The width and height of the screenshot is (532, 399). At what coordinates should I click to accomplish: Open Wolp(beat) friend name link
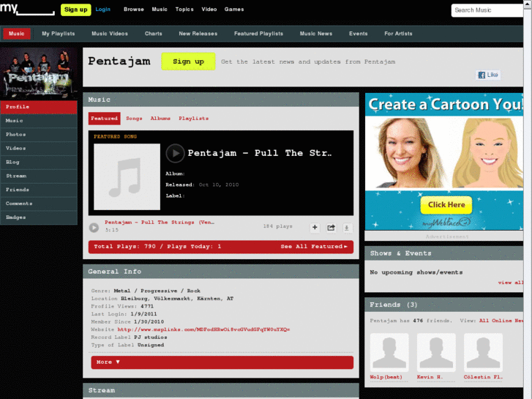coord(386,377)
